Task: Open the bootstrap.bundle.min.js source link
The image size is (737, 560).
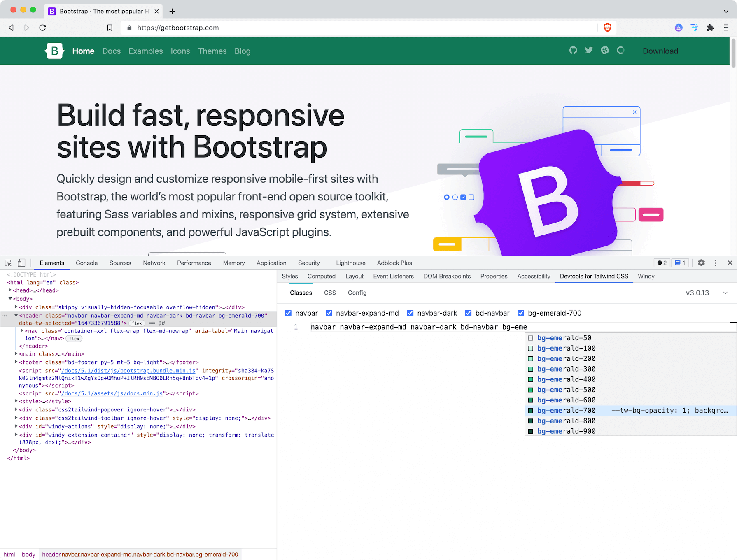Action: pos(128,371)
